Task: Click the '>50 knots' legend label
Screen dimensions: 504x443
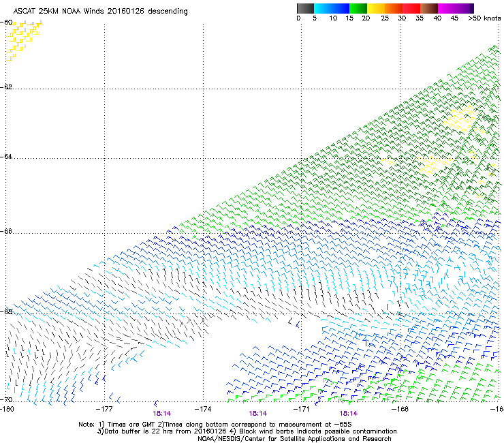Action: click(484, 18)
